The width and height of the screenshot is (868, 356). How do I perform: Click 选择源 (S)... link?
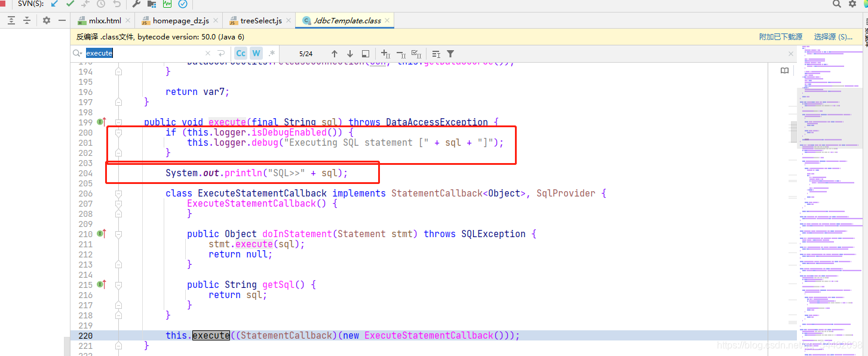[x=833, y=37]
